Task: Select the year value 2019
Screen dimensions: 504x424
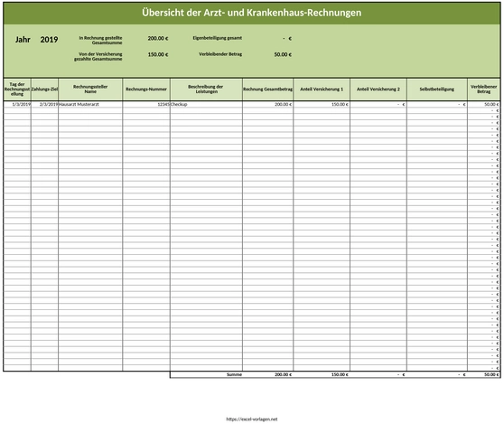Action: click(x=49, y=40)
